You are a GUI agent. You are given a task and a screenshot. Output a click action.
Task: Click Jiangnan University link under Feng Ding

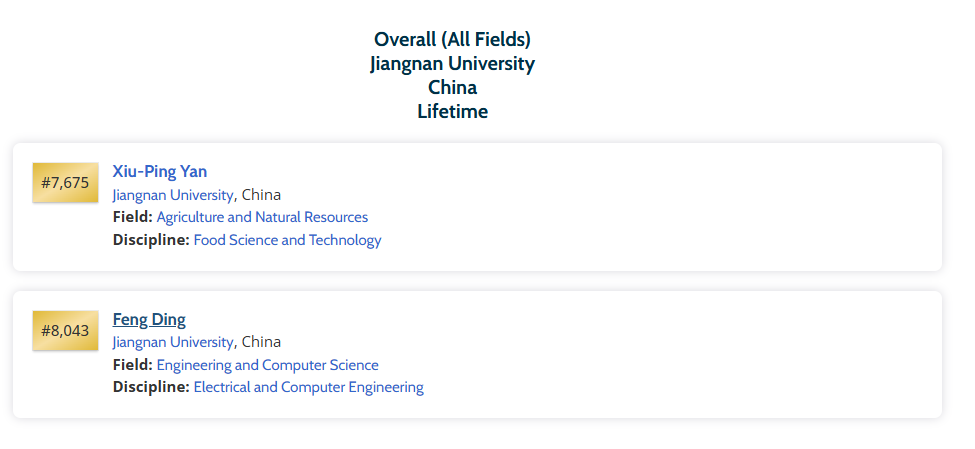pyautogui.click(x=173, y=342)
